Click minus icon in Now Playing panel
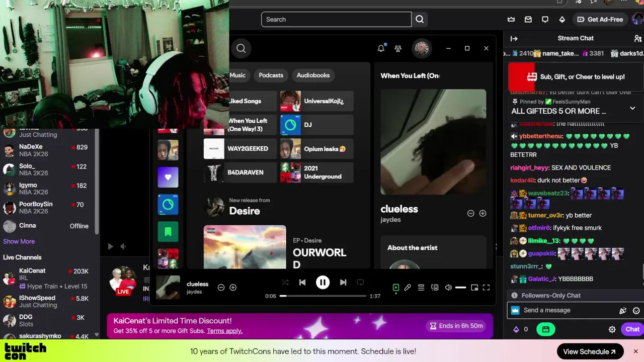This screenshot has width=644, height=362. [470, 213]
